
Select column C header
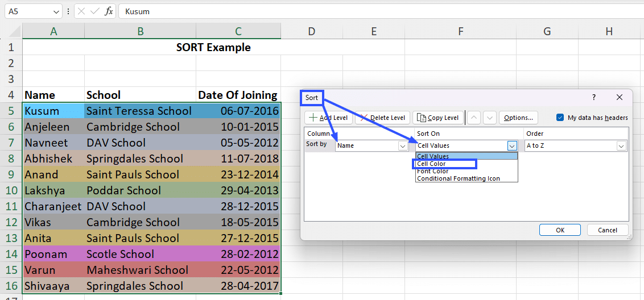238,31
